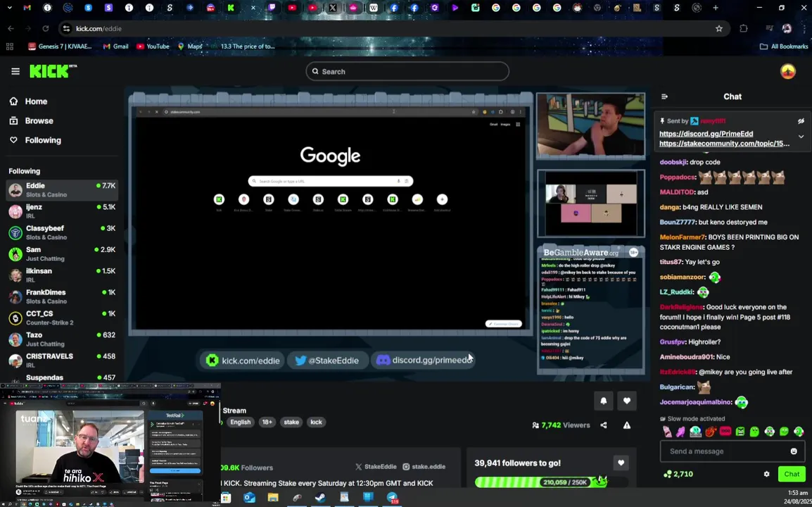Image resolution: width=812 pixels, height=507 pixels.
Task: Open the discord.gg/PrimeEdd pinned link
Action: pyautogui.click(x=706, y=134)
